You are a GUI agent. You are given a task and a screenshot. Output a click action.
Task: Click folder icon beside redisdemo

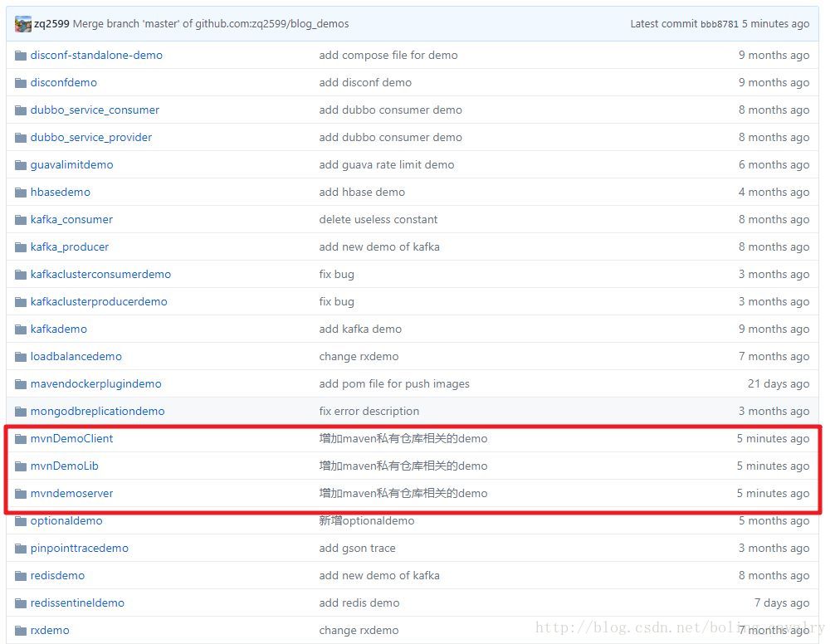(x=21, y=576)
